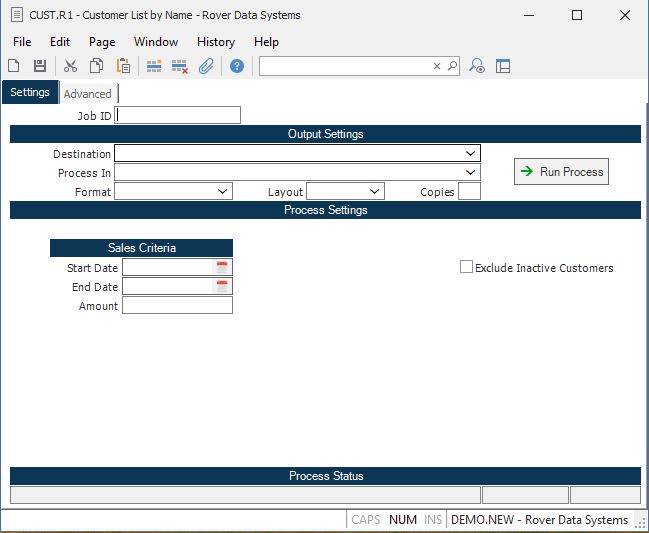Click the Save disk icon
Image resolution: width=649 pixels, height=533 pixels.
(40, 66)
